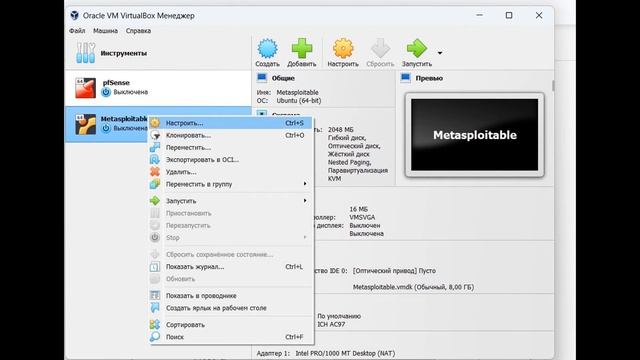Viewport: 640px width, 360px height.
Task: Click the Показать в проводнике icon
Action: click(x=155, y=296)
